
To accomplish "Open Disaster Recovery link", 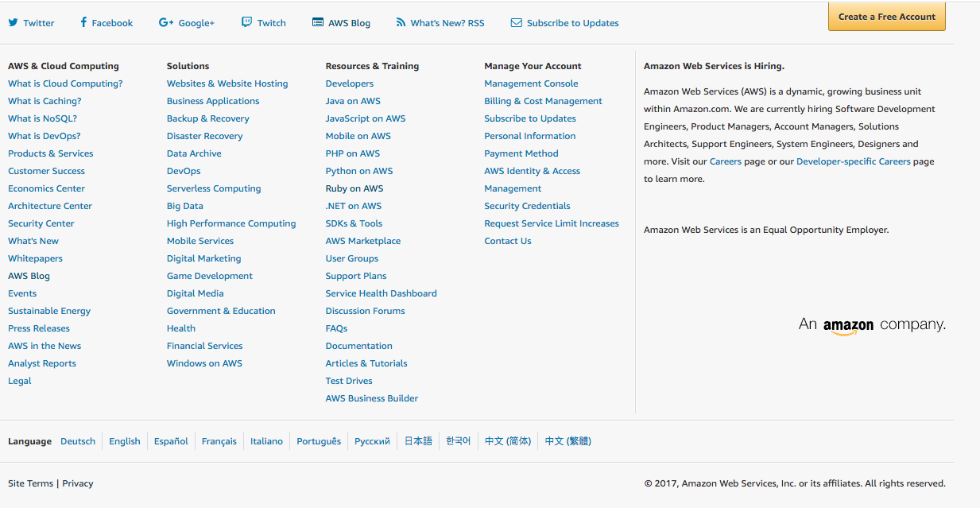I will click(205, 136).
